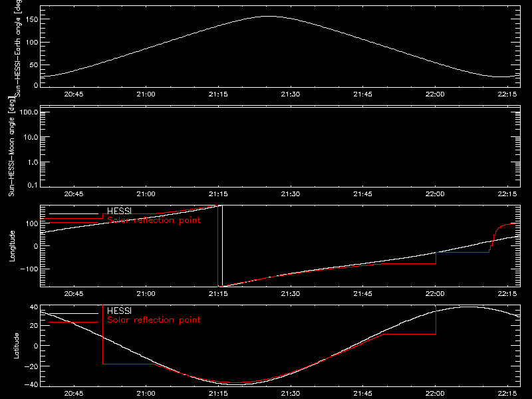532x399 pixels.
Task: Click the Sun-HESSI-Earth angle axis label
Action: [x=18, y=48]
